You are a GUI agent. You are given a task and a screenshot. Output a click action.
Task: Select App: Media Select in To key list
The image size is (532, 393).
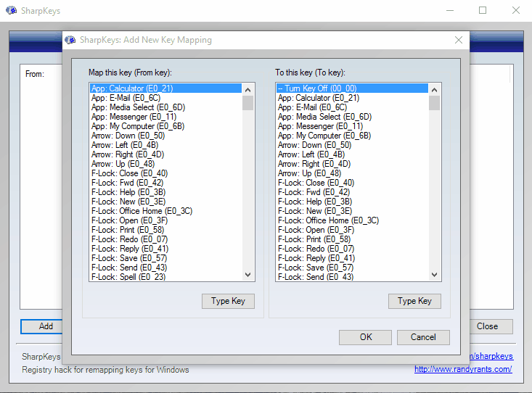coord(353,117)
